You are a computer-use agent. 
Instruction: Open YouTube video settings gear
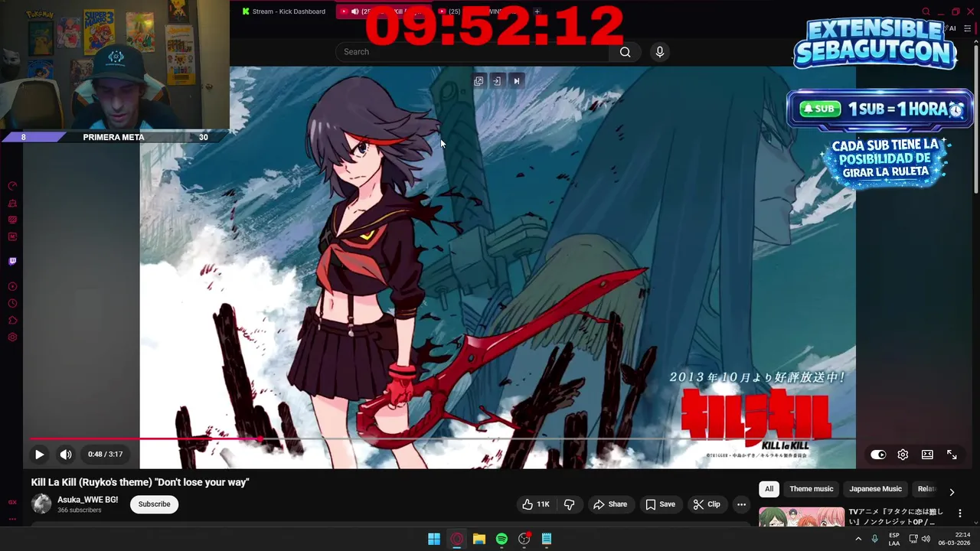coord(903,455)
